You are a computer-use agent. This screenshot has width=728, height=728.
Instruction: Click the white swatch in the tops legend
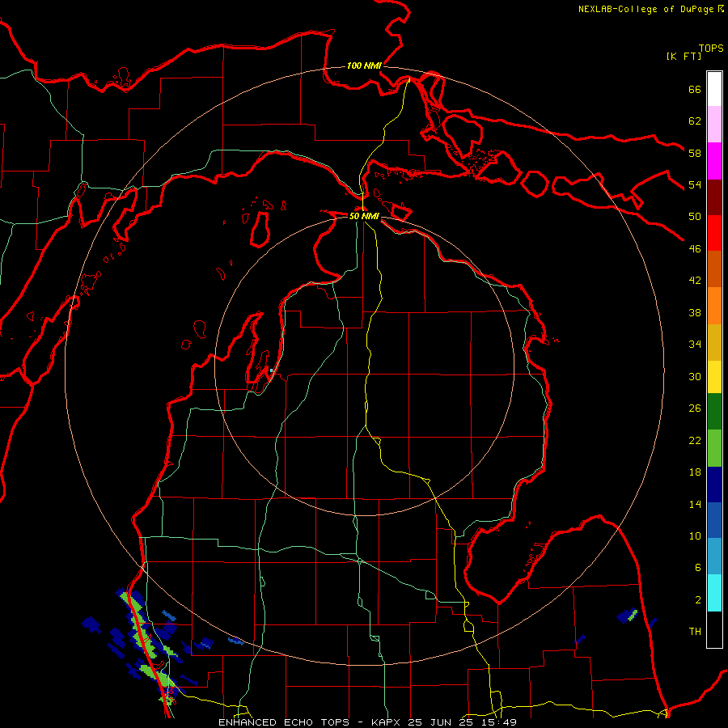[x=714, y=89]
